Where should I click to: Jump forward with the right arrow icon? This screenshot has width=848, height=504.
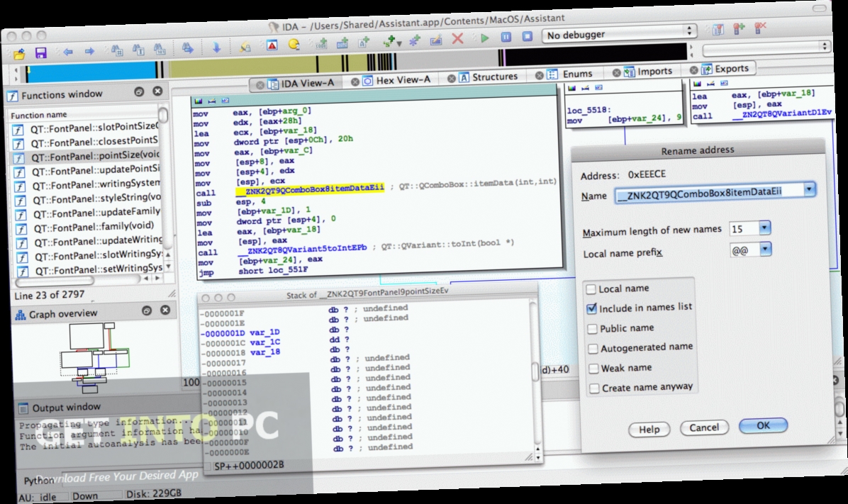(90, 51)
